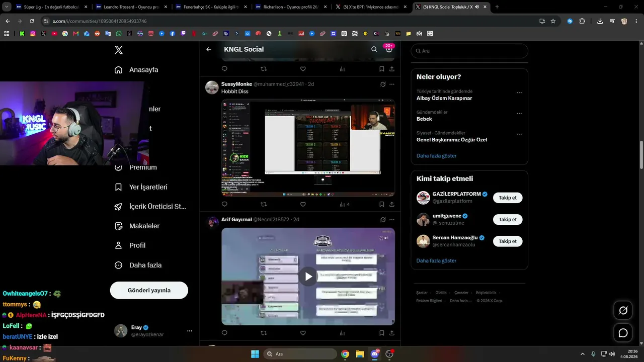Play the video in Arif Gayırnal's post
Viewport: 644px width, 362px height.
(x=308, y=277)
